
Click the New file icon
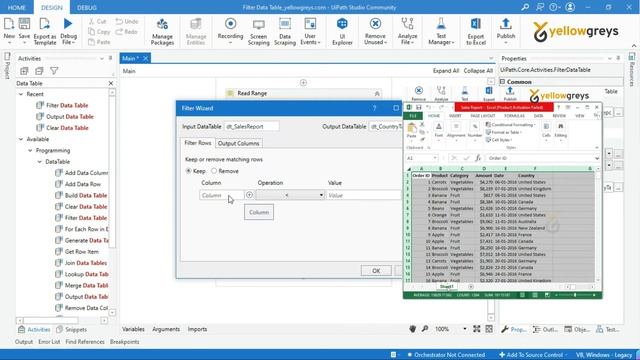(x=9, y=24)
